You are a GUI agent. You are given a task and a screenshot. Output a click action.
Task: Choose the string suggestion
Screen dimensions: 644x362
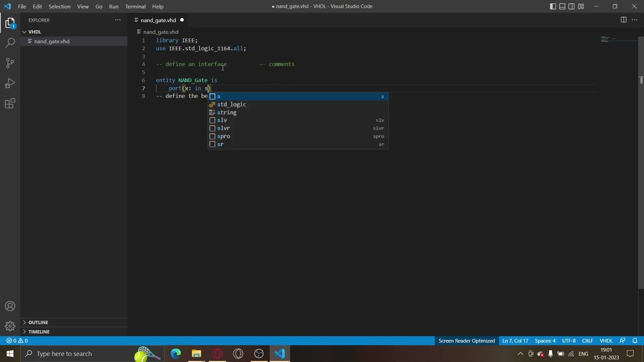pos(298,112)
